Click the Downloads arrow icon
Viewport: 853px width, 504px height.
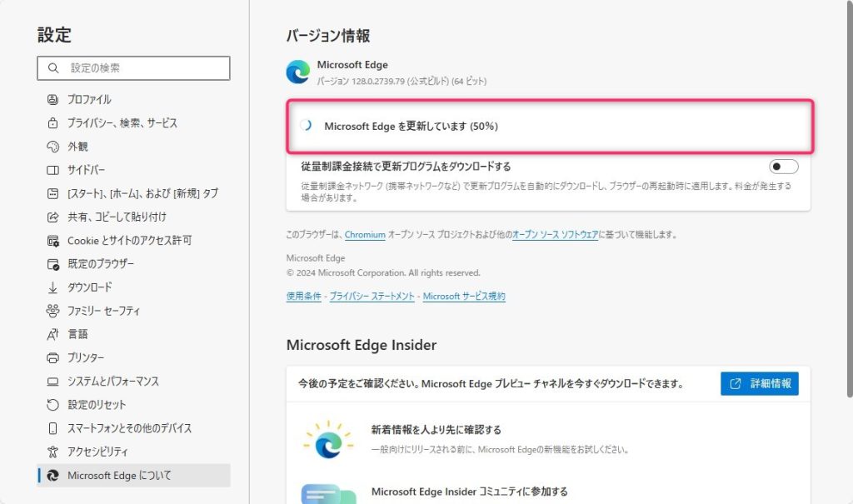pos(52,287)
